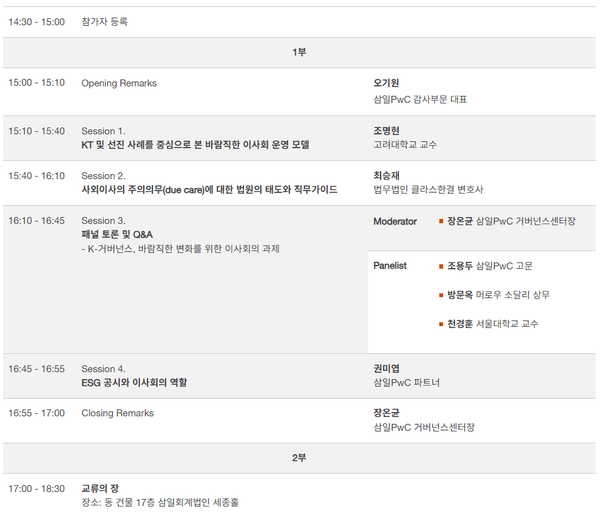Click the Moderator label
The image size is (600, 516).
(x=395, y=220)
